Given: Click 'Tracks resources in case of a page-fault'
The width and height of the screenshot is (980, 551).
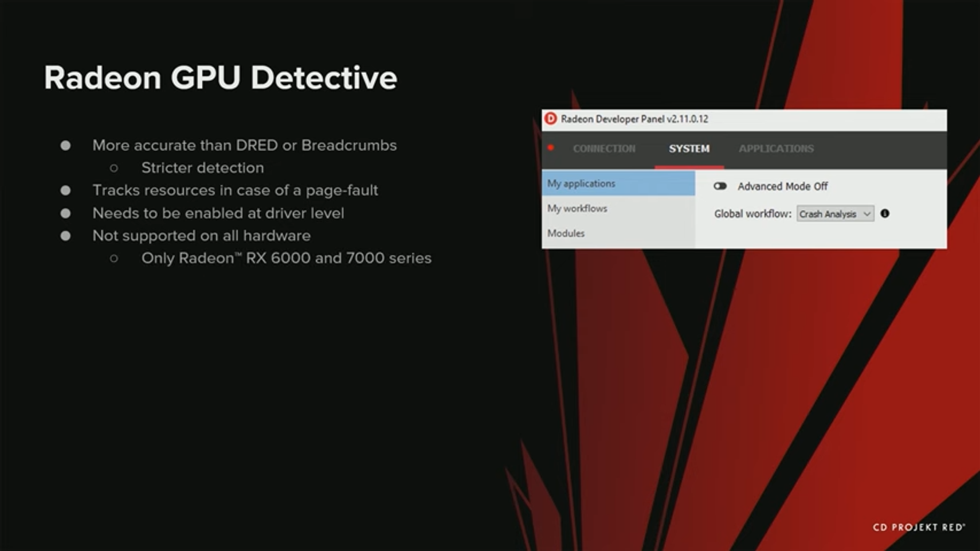Looking at the screenshot, I should (235, 190).
